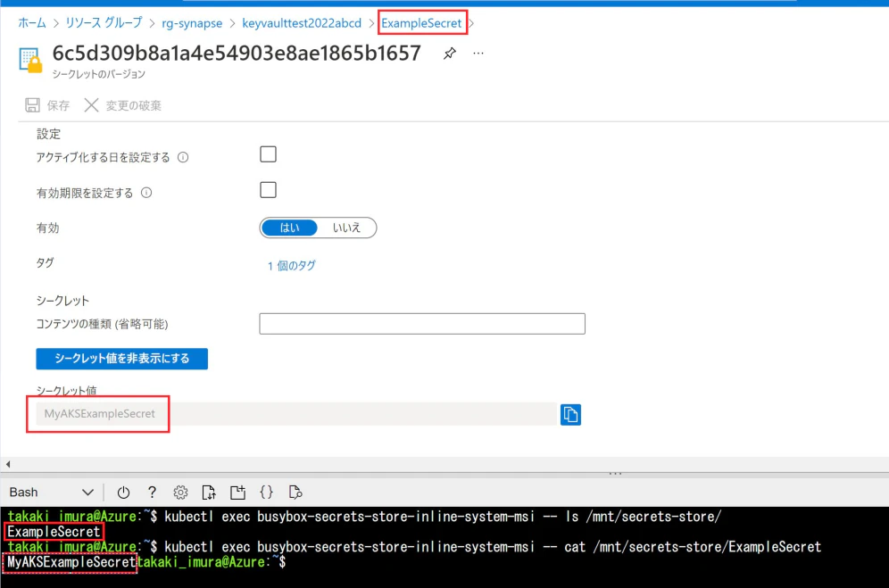Go to ホーム breadcrumb

click(x=32, y=22)
